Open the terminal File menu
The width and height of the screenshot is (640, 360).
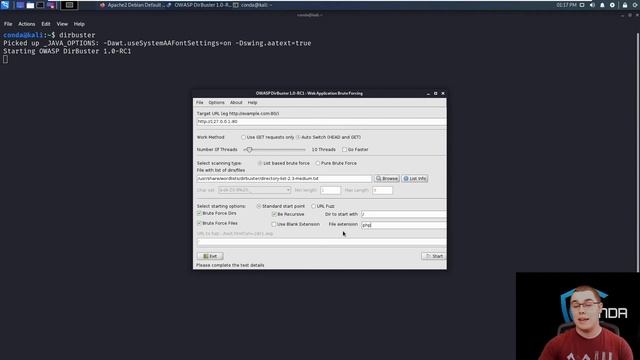pyautogui.click(x=8, y=24)
